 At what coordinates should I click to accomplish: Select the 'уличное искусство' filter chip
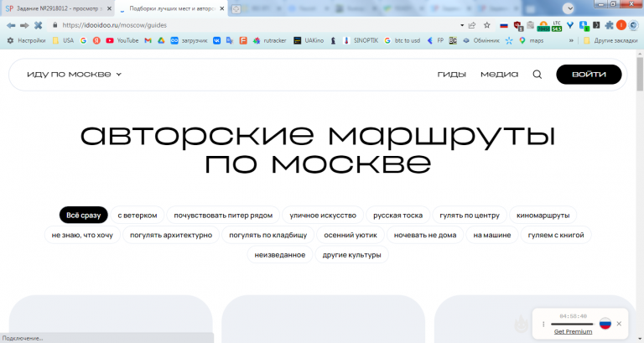click(323, 215)
